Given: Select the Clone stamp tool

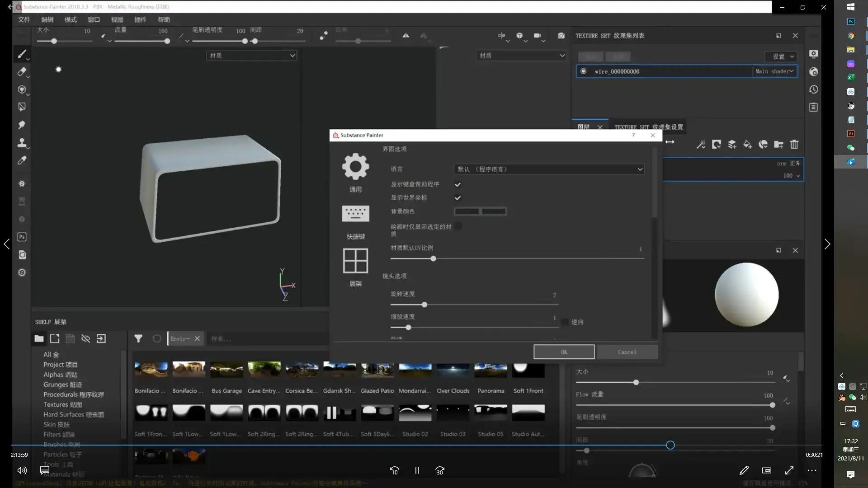Looking at the screenshot, I should point(22,143).
